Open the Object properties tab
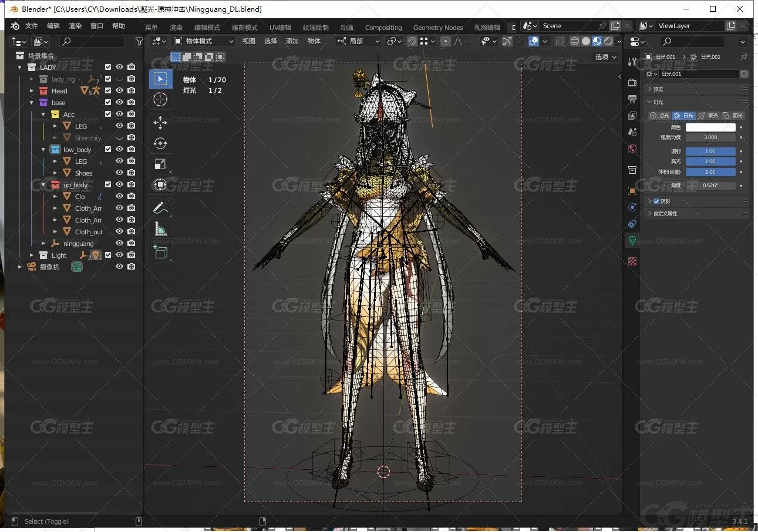The width and height of the screenshot is (758, 532). tap(632, 191)
